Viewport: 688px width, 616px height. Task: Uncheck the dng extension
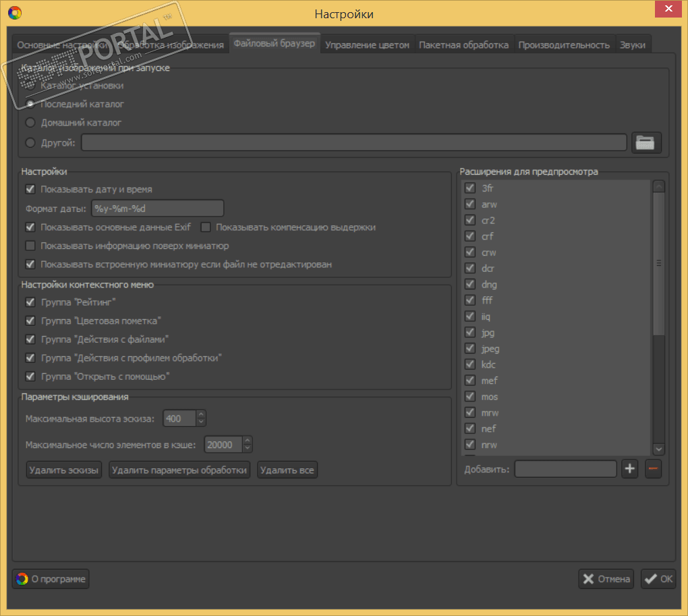click(x=470, y=284)
